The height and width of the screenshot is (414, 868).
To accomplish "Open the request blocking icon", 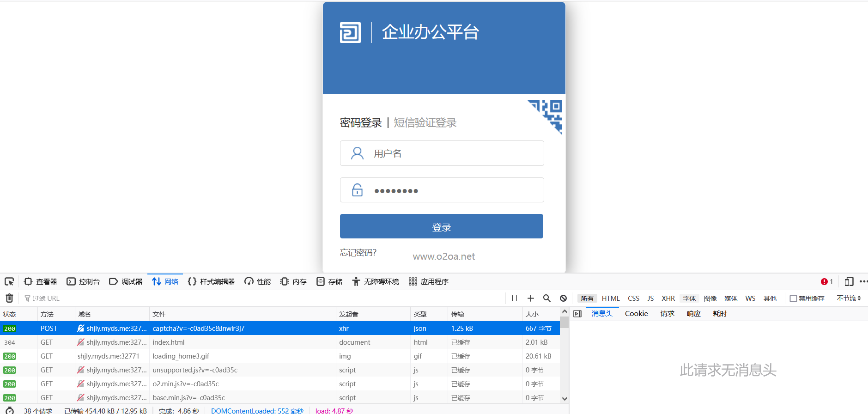I will 563,298.
